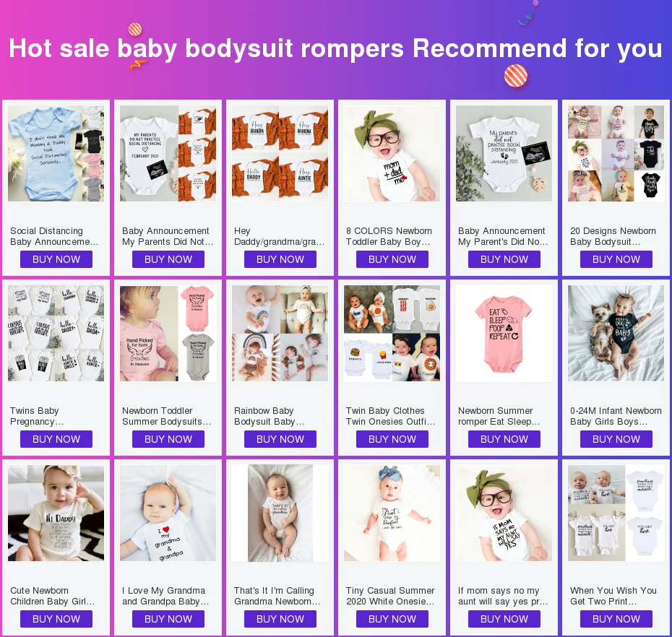This screenshot has width=672, height=637.
Task: View the When You Wish You Get Two thumbnail
Action: [x=616, y=513]
